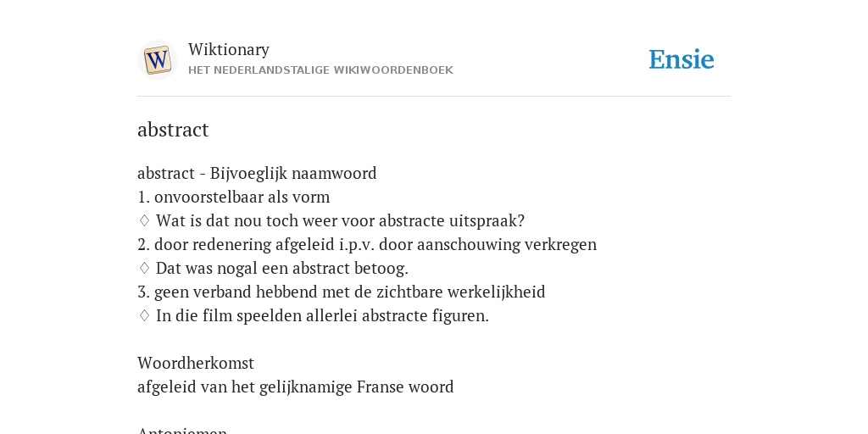Open the Ensie logo link
The width and height of the screenshot is (868, 434).
pyautogui.click(x=682, y=59)
